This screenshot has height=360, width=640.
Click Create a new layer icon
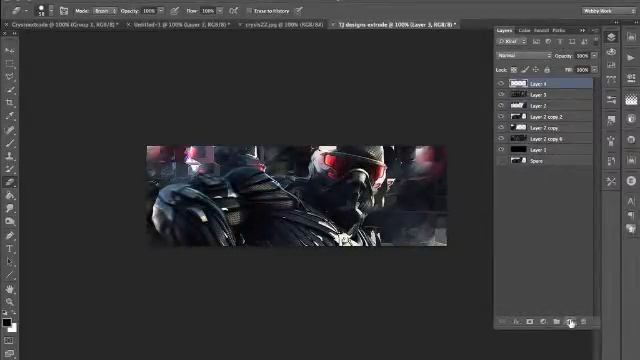pos(570,322)
